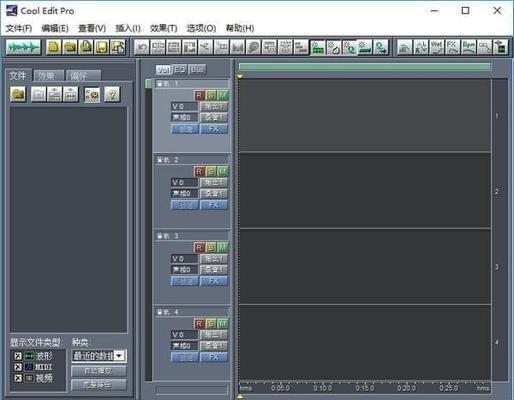Image resolution: width=514 pixels, height=400 pixels.
Task: Mute track 3 with the M button
Action: 222,248
